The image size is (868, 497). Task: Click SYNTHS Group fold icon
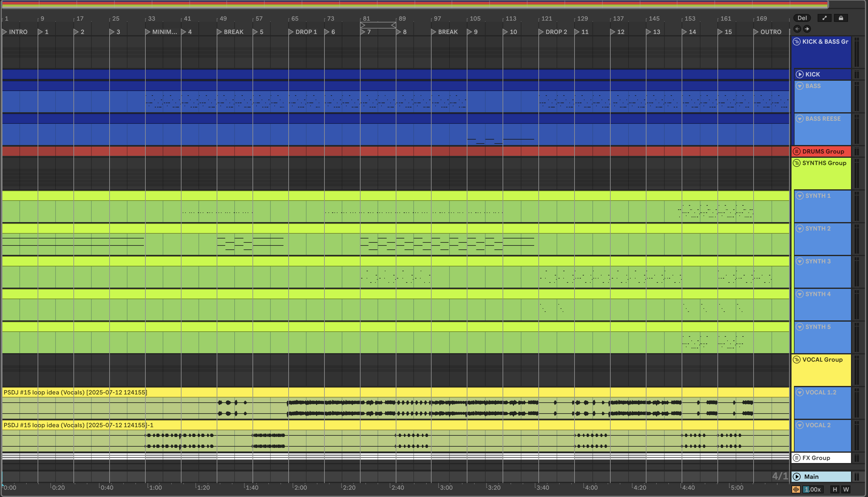pos(796,163)
